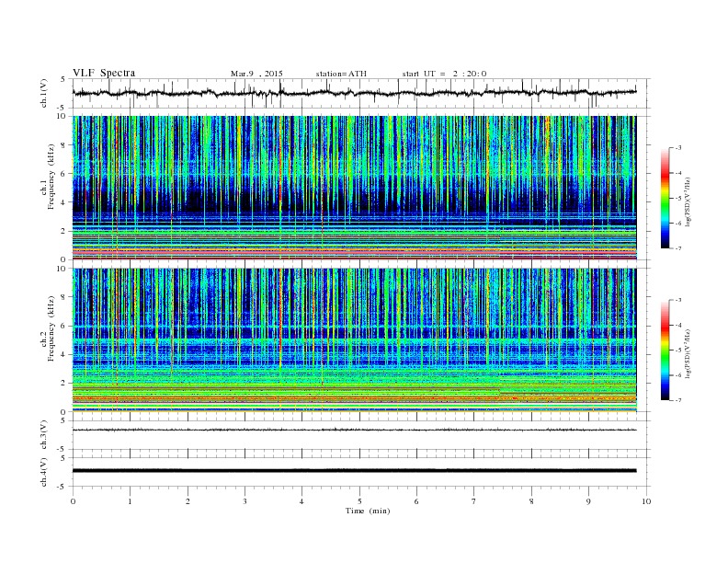
Task: Click the "ch.1(V)" waveform axis label
Action: pyautogui.click(x=44, y=93)
